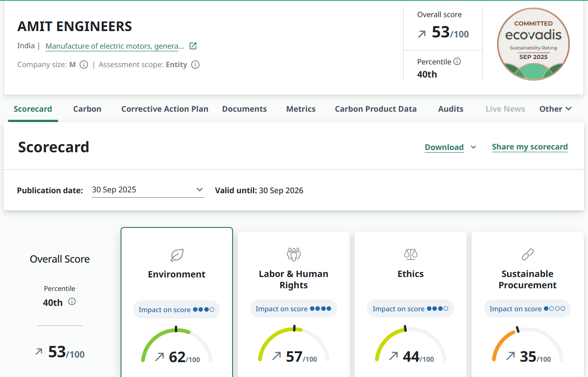Viewport: 588px width, 377px height.
Task: Click the EcoVadis Committed badge
Action: coord(533,44)
